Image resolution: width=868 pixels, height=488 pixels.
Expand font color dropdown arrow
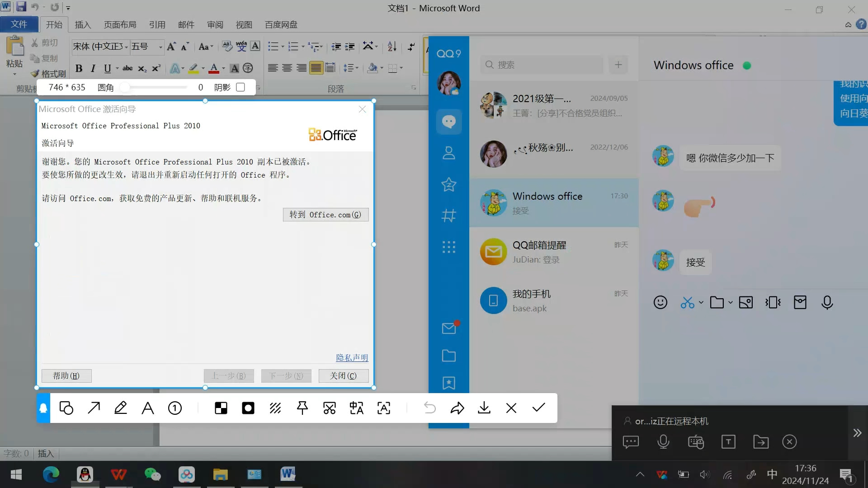coord(223,68)
